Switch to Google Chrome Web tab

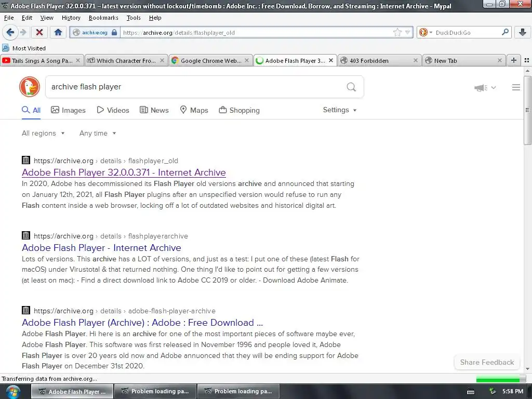click(x=210, y=61)
